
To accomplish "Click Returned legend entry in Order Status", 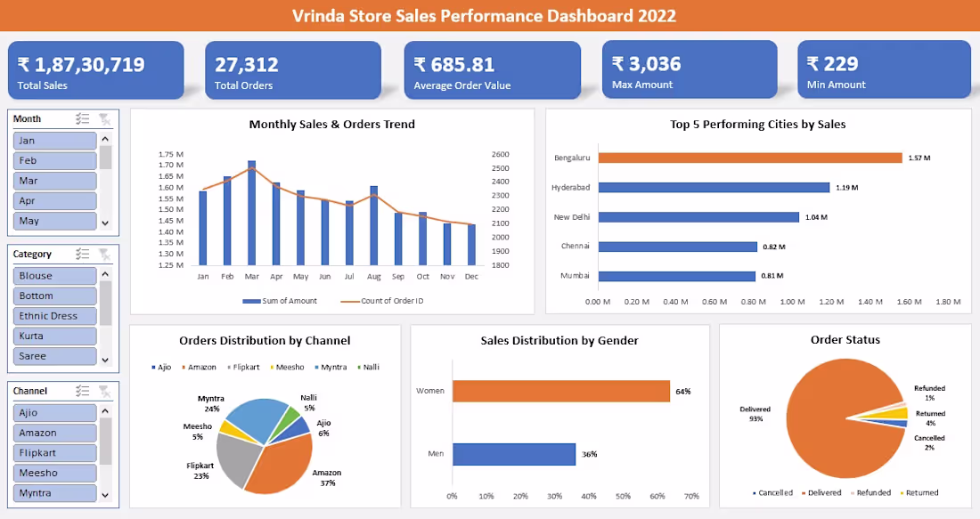I will (x=919, y=493).
